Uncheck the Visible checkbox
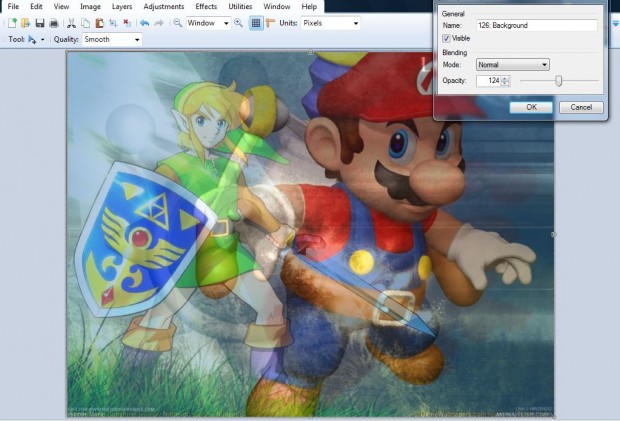The height and width of the screenshot is (421, 620). coord(446,38)
